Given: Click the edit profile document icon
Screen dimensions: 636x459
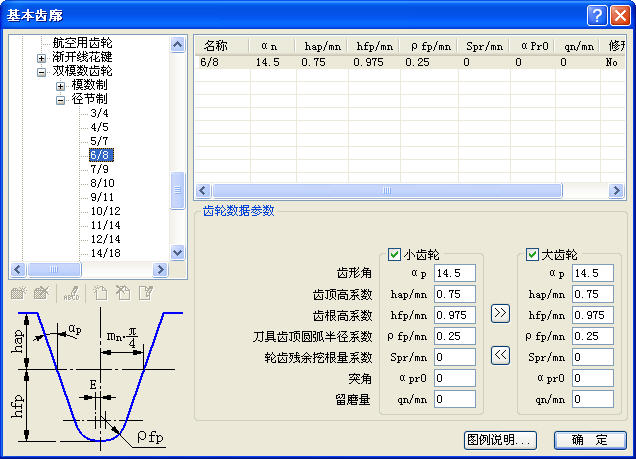Looking at the screenshot, I should pyautogui.click(x=146, y=292).
